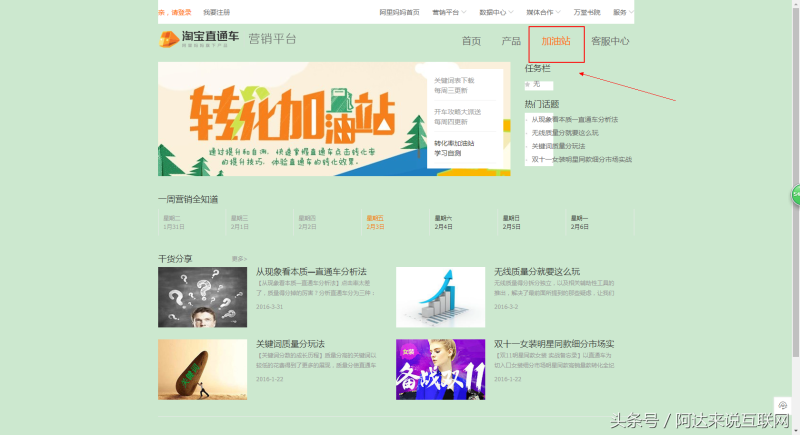
Task: Click the back-to-top icon at bottom right
Action: (x=783, y=405)
